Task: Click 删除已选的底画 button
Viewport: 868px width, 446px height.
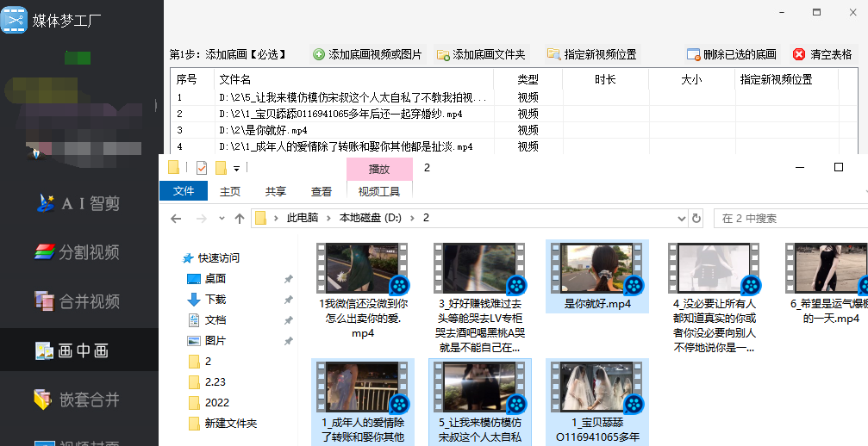Action: [x=731, y=54]
